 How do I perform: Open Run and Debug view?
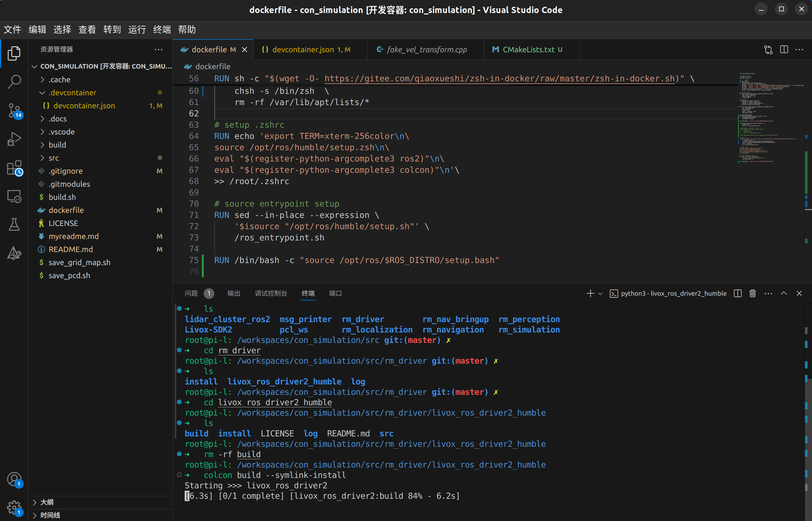click(14, 139)
